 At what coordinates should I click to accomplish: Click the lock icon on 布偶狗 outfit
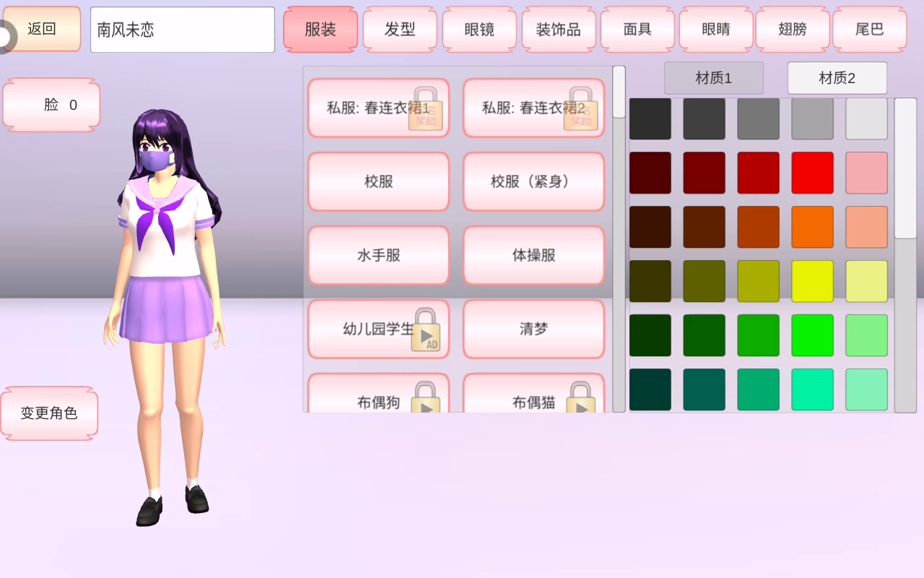pos(426,398)
